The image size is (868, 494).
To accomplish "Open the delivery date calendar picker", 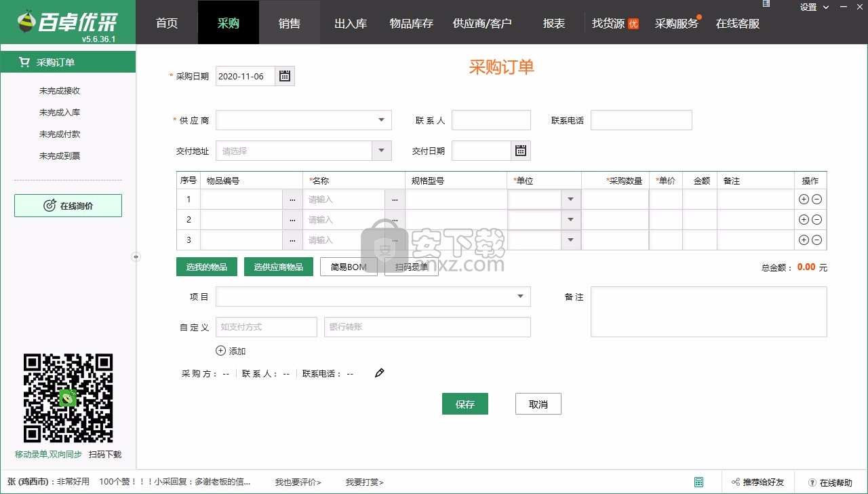I will [521, 151].
